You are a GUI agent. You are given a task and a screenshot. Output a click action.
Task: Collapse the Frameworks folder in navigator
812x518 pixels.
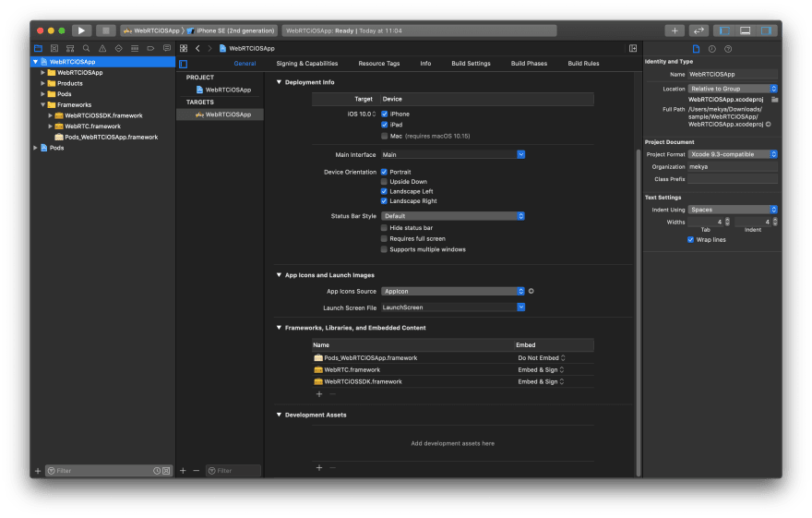pos(43,104)
